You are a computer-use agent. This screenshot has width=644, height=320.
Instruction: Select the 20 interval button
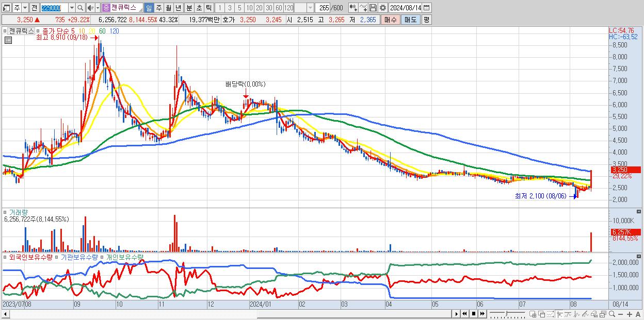259,8
